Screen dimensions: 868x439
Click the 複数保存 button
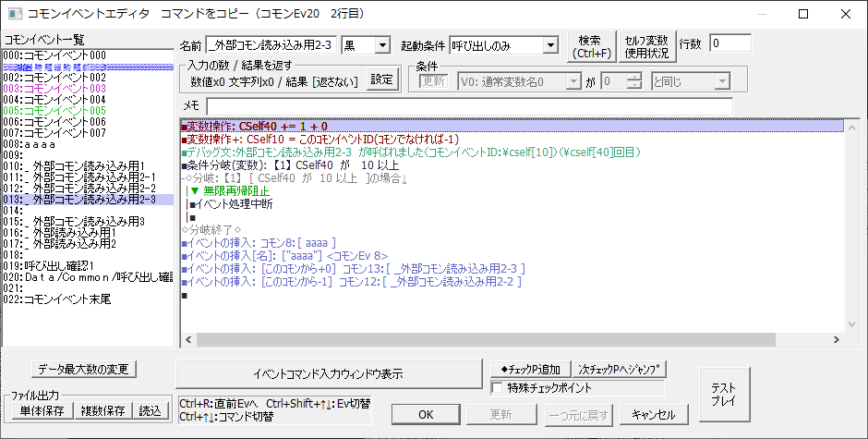[103, 410]
